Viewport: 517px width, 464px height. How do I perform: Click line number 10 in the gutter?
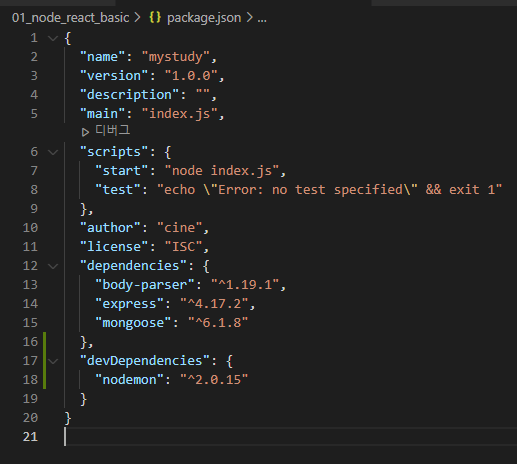(x=30, y=228)
